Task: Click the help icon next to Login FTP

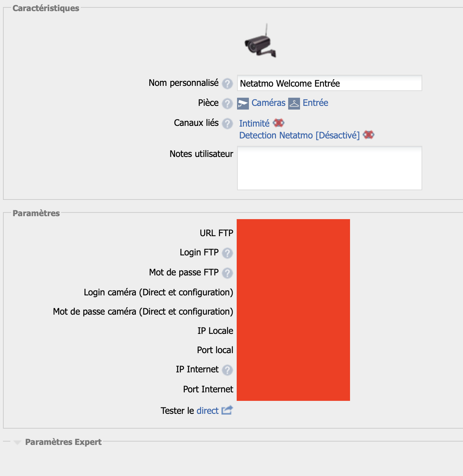Action: (x=227, y=253)
